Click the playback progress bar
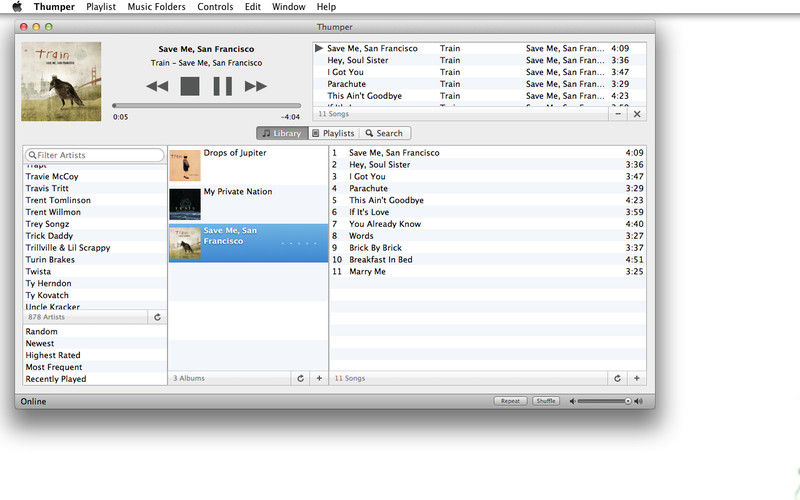 pyautogui.click(x=207, y=106)
